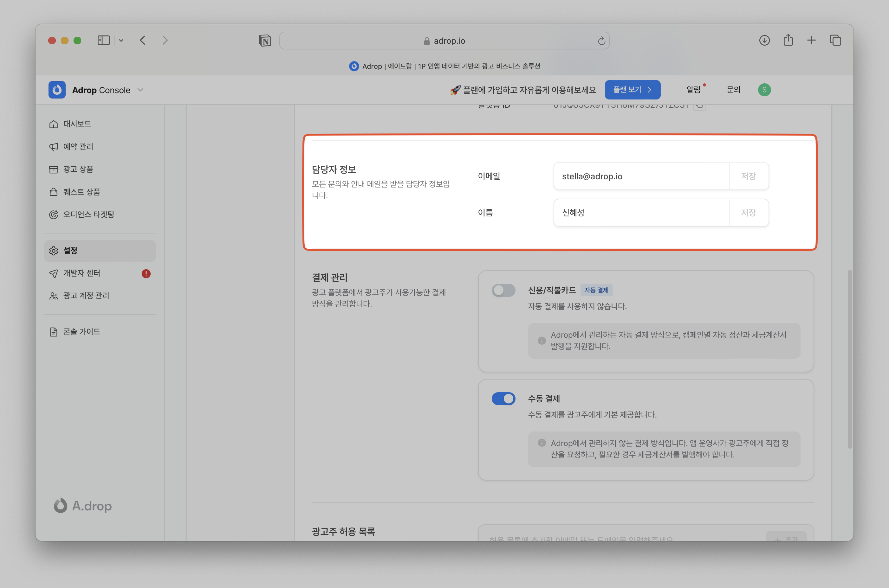Go to 오디언스 타겟팅 in sidebar

click(x=88, y=214)
